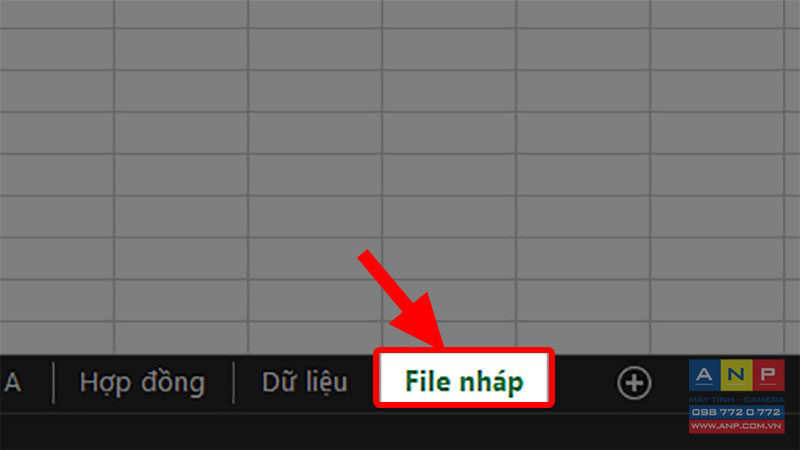
Task: Select the highlighted File nháp sheet tab
Action: tap(464, 382)
